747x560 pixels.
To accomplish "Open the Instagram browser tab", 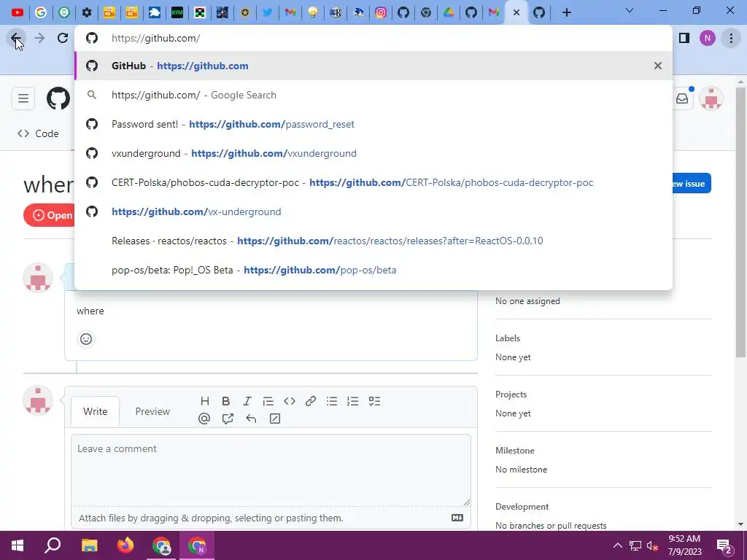I will (381, 12).
